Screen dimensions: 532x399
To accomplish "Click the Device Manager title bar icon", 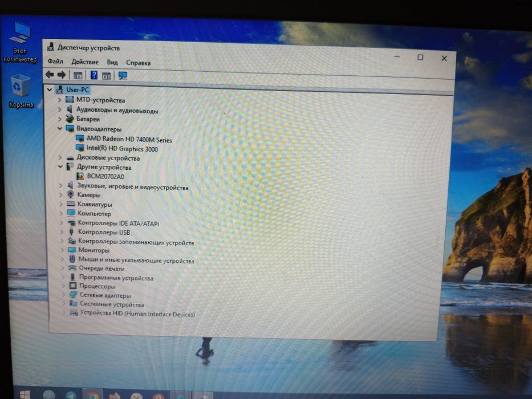I will point(51,47).
